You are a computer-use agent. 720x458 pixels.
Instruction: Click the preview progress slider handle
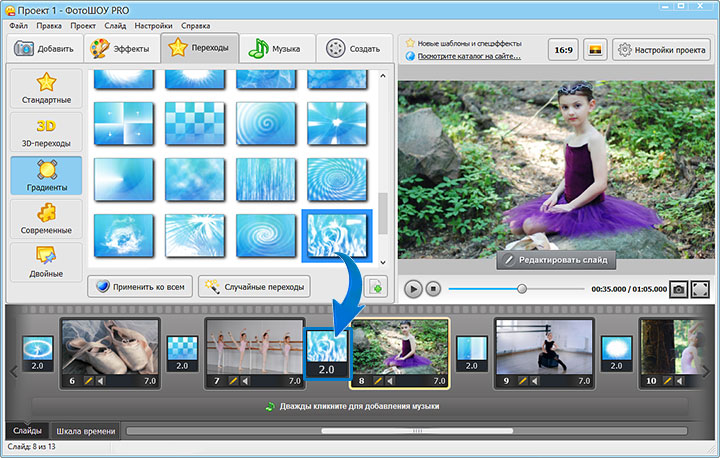(x=522, y=289)
